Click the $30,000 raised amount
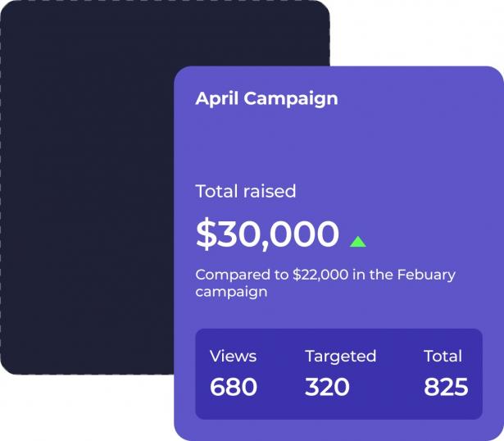This screenshot has height=441, width=504. pyautogui.click(x=267, y=234)
